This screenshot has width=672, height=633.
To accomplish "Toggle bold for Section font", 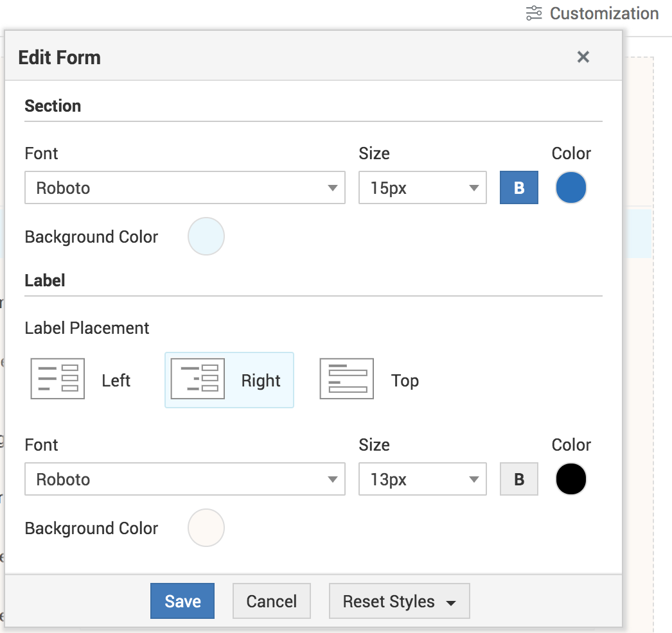I will tap(519, 188).
